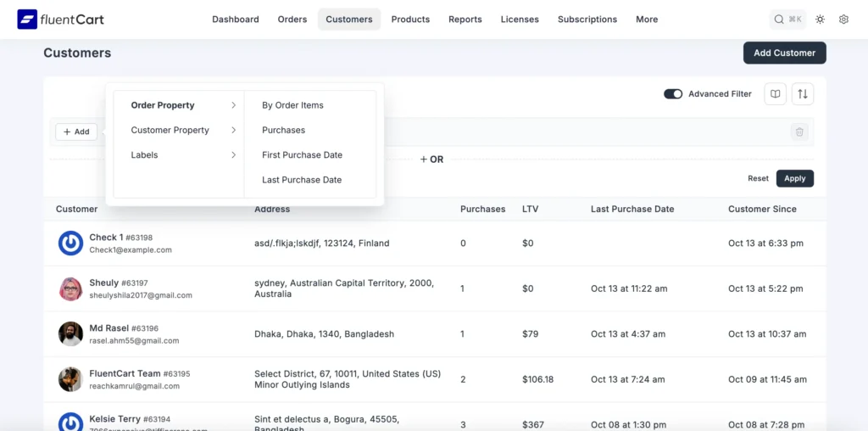Click the FluentCart logo icon

(x=27, y=19)
